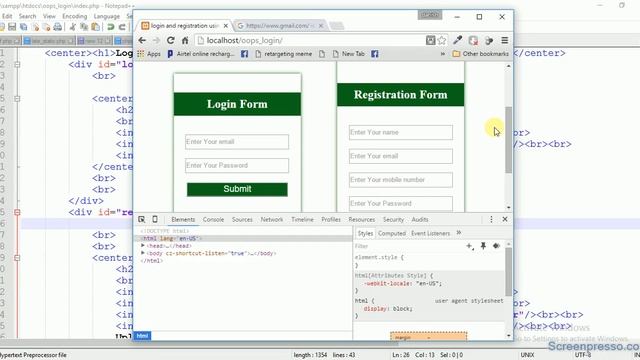
Task: Toggle animation controls icon in Styles
Action: coord(496,246)
